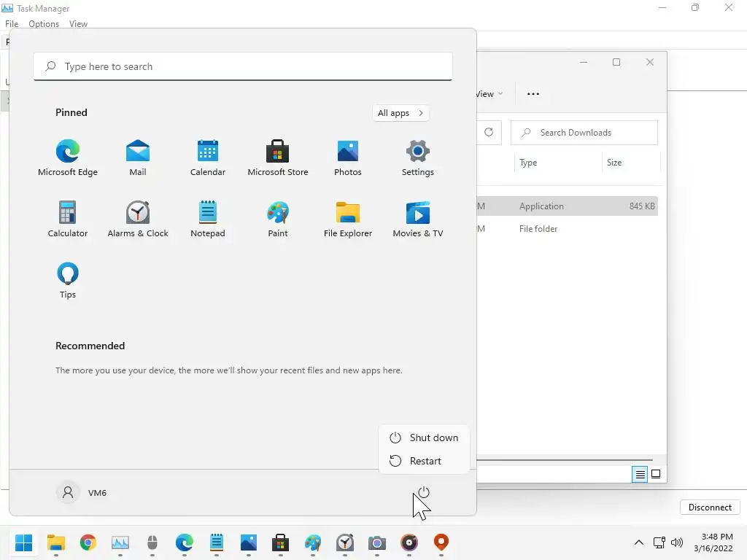The width and height of the screenshot is (747, 560).
Task: Open File Explorer from pinned apps
Action: click(x=348, y=219)
